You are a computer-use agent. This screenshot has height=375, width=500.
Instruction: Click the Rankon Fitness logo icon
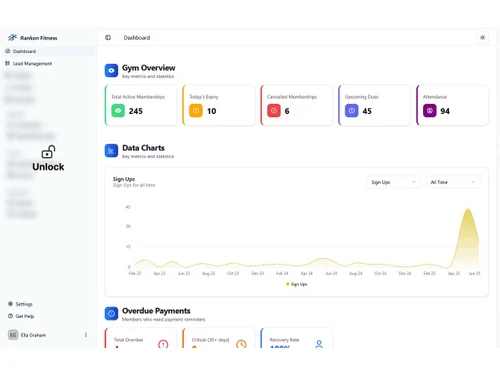[12, 38]
